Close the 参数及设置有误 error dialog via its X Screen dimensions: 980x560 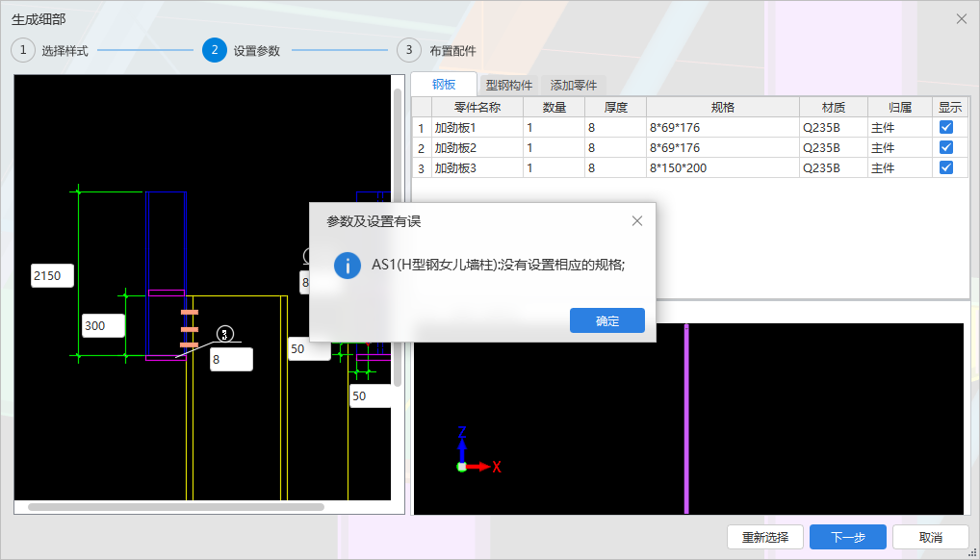tap(636, 220)
